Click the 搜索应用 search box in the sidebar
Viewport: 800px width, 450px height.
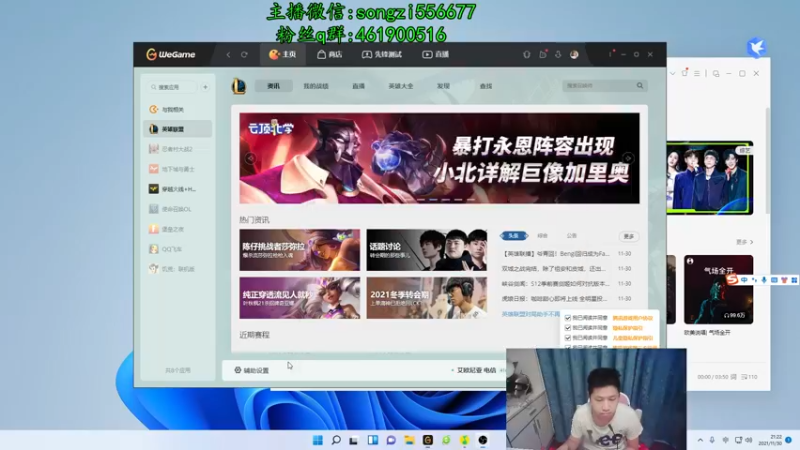172,87
